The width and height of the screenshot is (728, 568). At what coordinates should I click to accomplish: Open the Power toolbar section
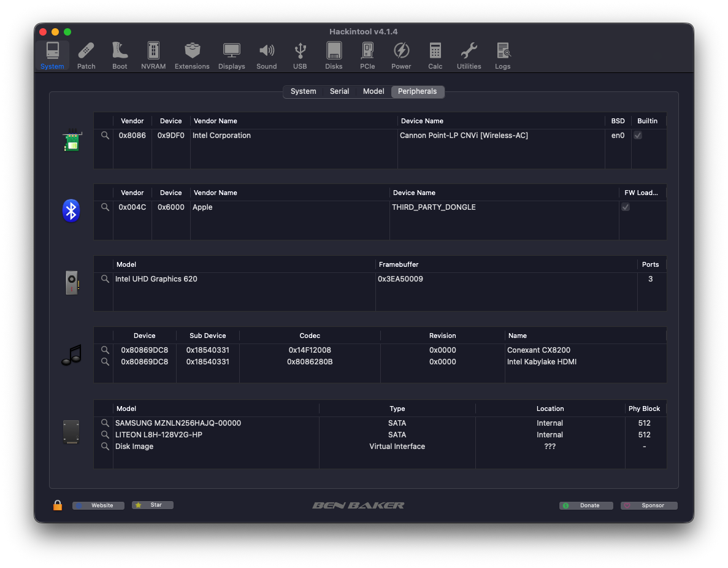(401, 56)
